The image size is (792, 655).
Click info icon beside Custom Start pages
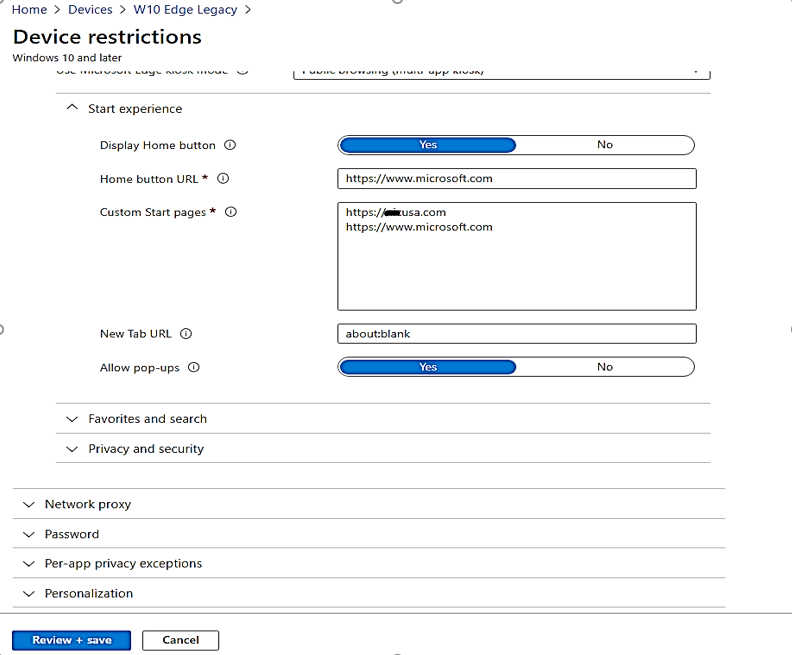[231, 212]
